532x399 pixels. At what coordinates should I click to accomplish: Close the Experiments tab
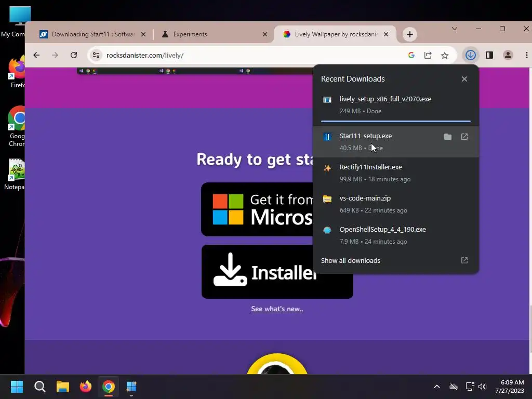[x=264, y=34]
